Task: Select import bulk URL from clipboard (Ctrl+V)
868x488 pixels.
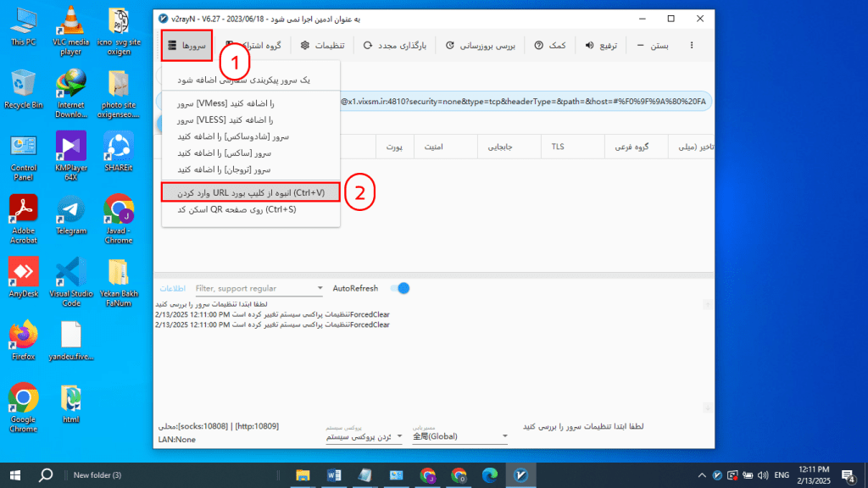Action: point(250,191)
